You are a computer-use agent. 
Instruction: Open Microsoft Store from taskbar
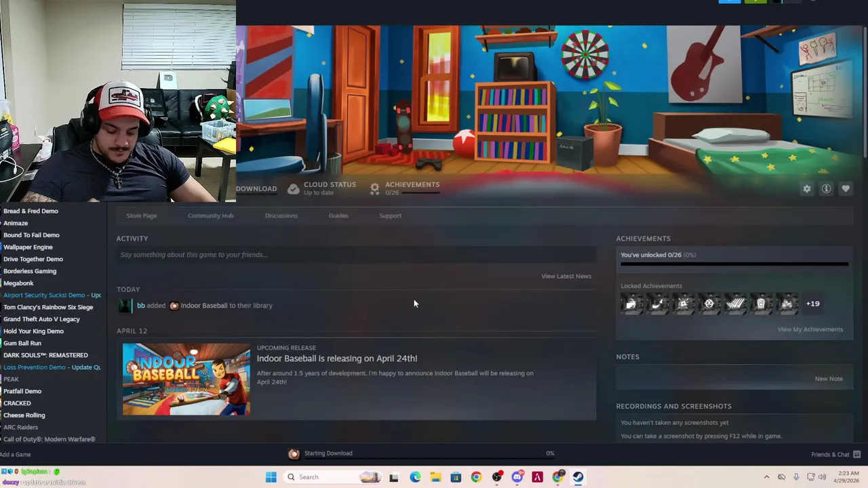[456, 477]
